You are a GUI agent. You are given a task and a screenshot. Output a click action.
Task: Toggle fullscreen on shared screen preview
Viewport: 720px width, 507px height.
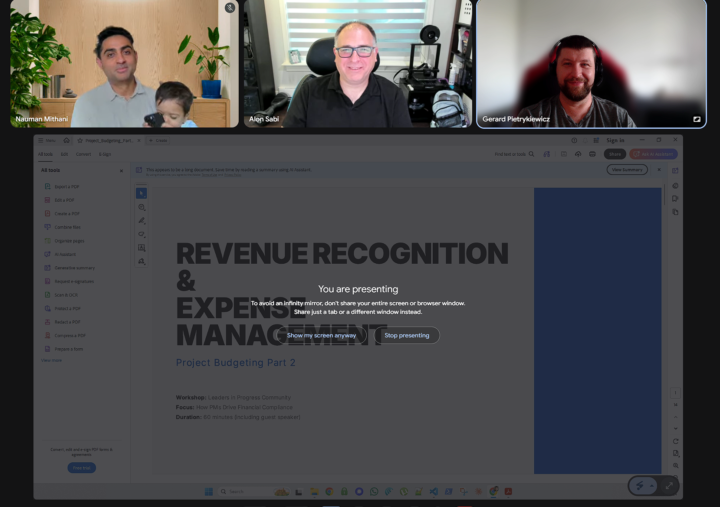pos(669,485)
